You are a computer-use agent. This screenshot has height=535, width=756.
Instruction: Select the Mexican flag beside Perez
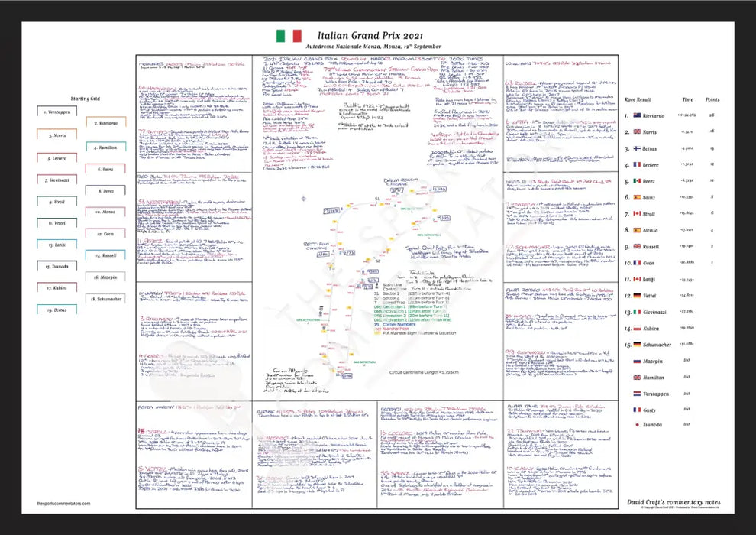(x=636, y=181)
